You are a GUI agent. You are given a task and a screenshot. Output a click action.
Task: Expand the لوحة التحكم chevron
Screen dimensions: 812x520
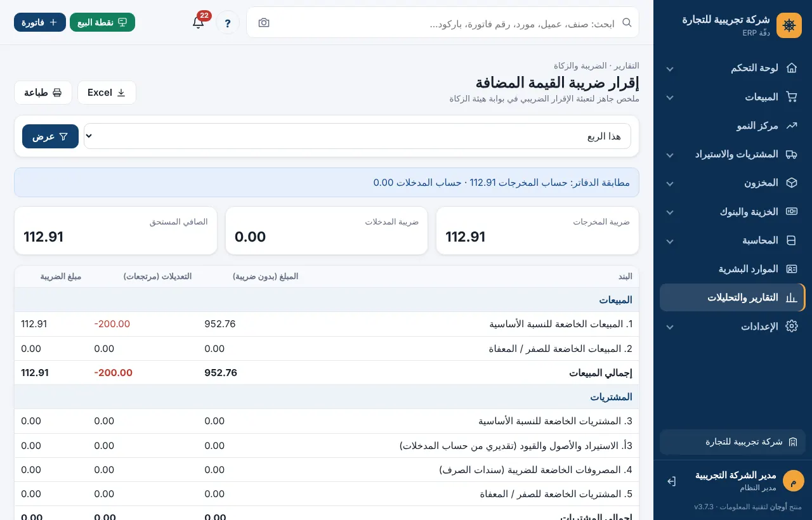click(670, 68)
